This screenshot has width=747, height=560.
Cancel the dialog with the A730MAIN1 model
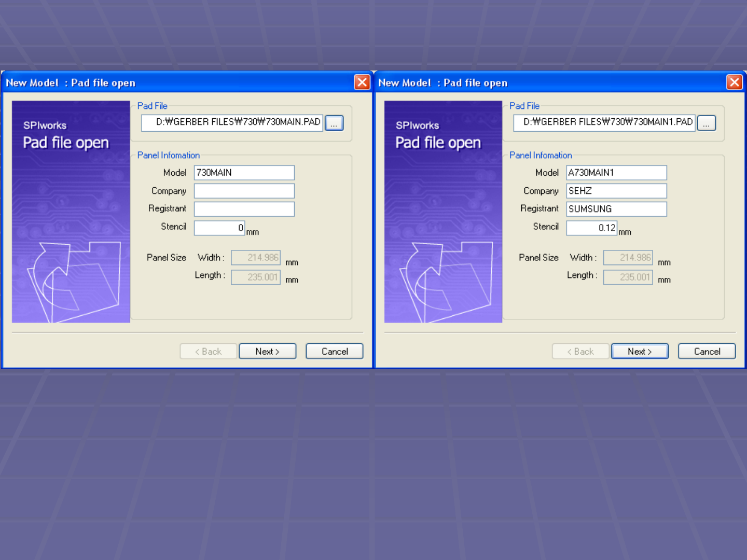[707, 352]
